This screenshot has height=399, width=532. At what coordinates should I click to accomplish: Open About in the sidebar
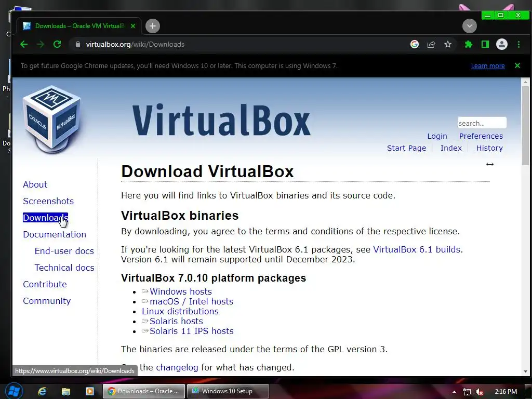click(35, 184)
